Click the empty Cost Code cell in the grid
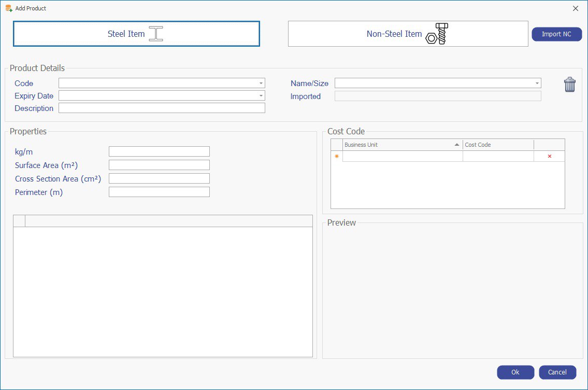Viewport: 588px width, 390px height. pos(497,156)
